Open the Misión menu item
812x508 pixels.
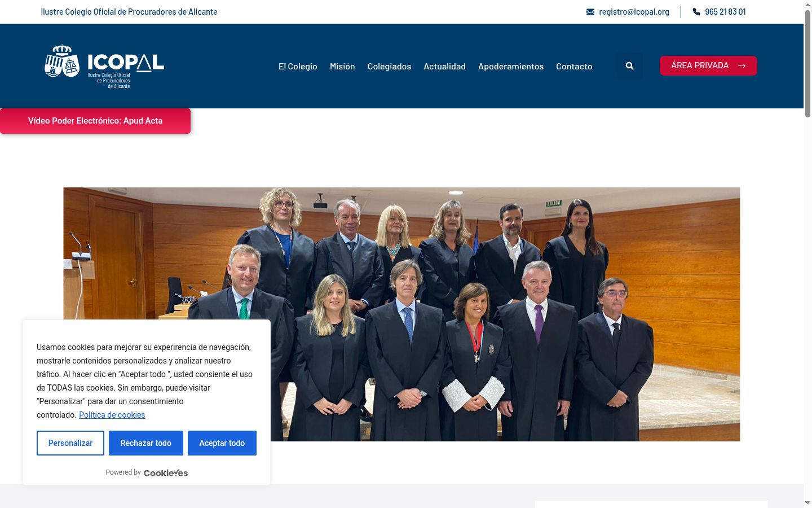(342, 67)
